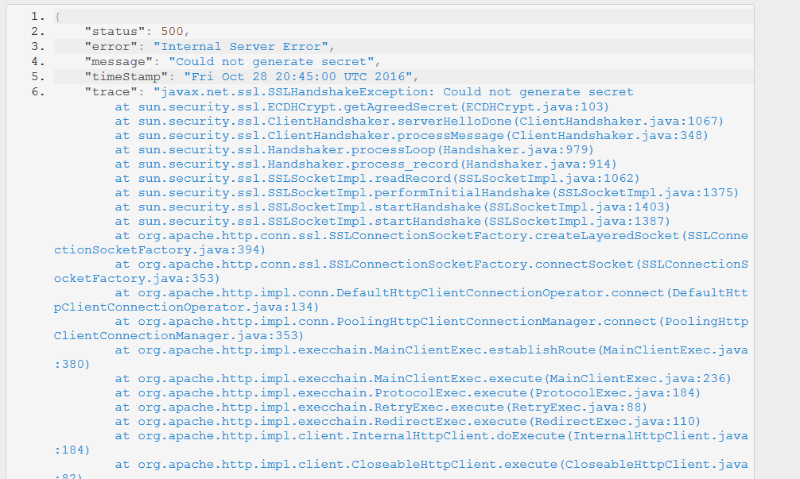Click the wrapped text "pClientConnectionOperator.java:134)"
Screen dimensions: 800x479
click(x=186, y=307)
